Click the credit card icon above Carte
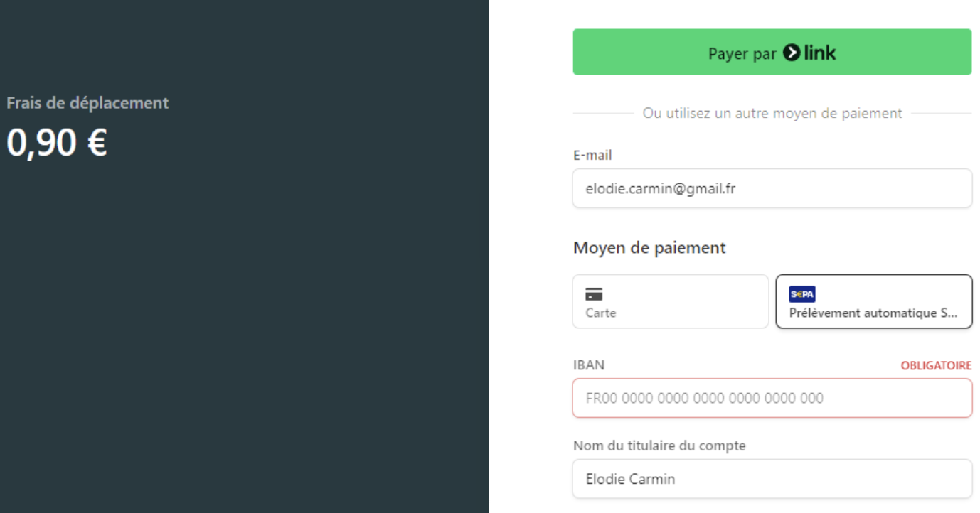This screenshot has height=513, width=980. [594, 294]
